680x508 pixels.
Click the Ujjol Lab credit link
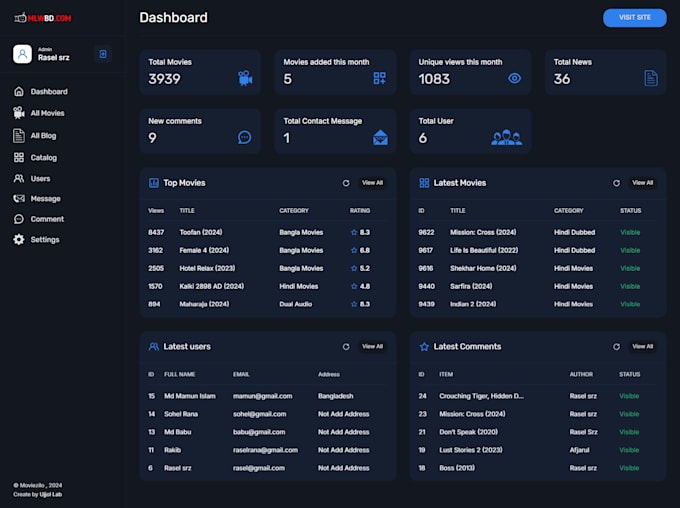51,494
